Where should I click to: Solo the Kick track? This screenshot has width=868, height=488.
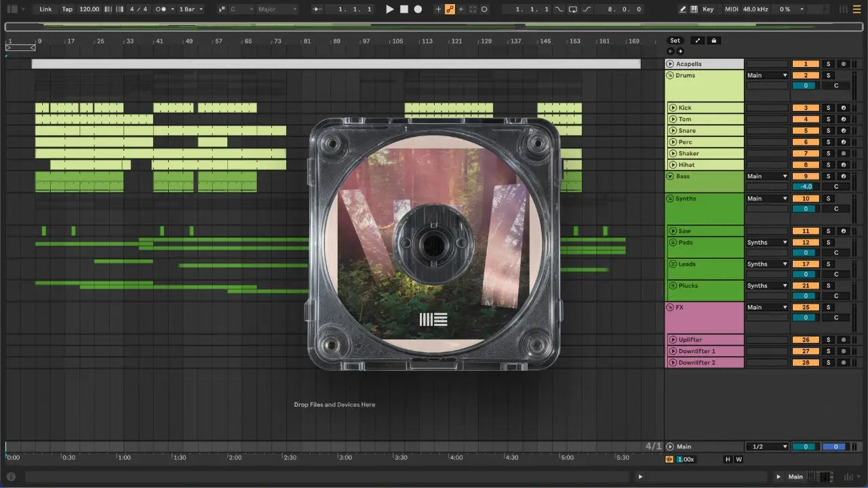click(827, 108)
